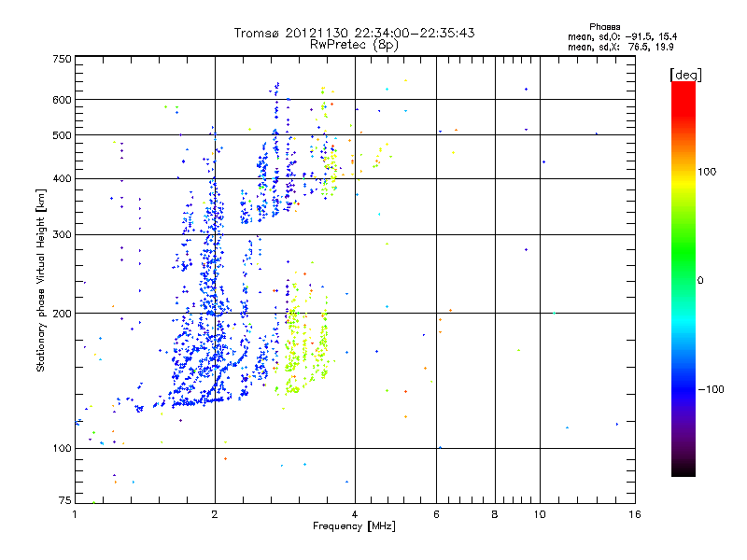747x560 pixels.
Task: Click the colorbar '100' degree label
Action: tap(707, 172)
